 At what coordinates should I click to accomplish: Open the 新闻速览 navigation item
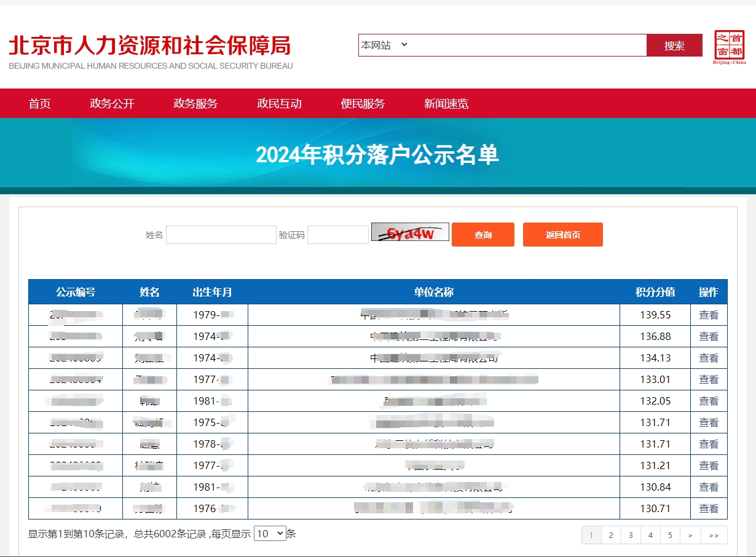(x=446, y=103)
